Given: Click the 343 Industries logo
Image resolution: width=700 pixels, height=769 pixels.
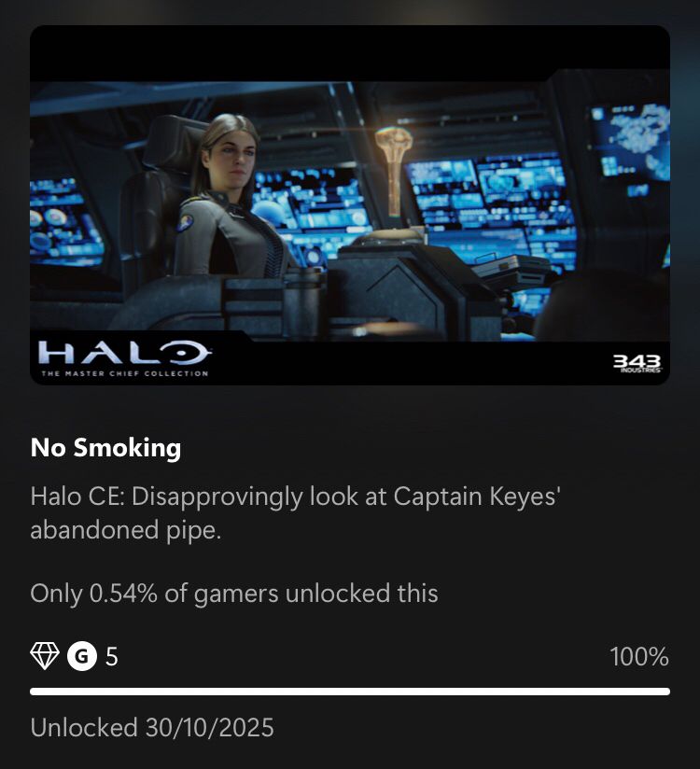Looking at the screenshot, I should coord(637,363).
